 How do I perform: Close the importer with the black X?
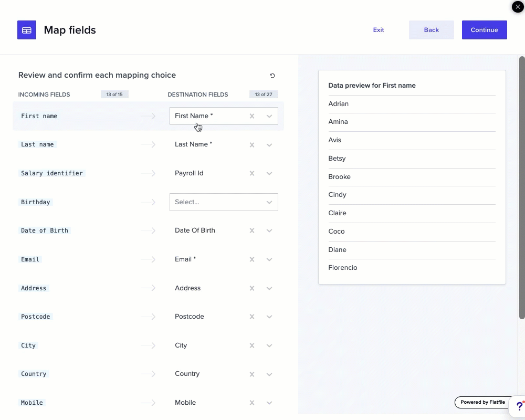pos(518,7)
